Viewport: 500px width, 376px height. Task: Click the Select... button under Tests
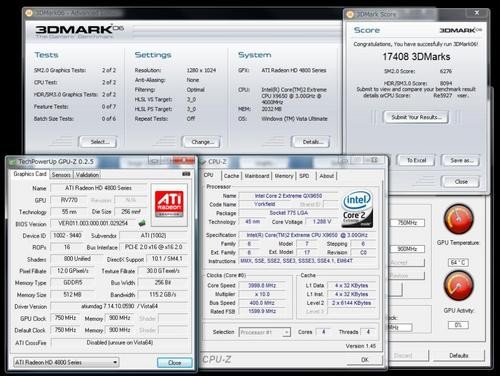click(98, 142)
